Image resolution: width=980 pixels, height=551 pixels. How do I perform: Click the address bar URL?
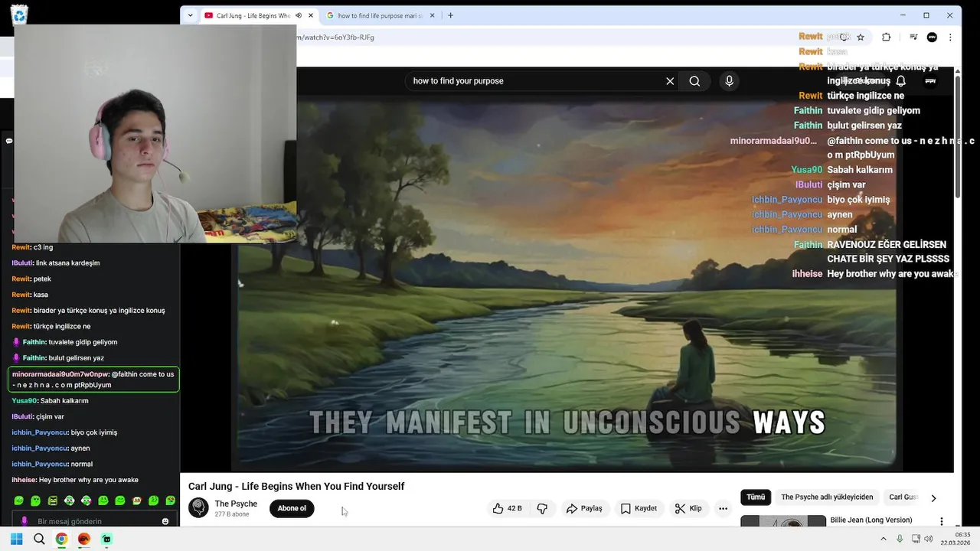click(x=335, y=37)
